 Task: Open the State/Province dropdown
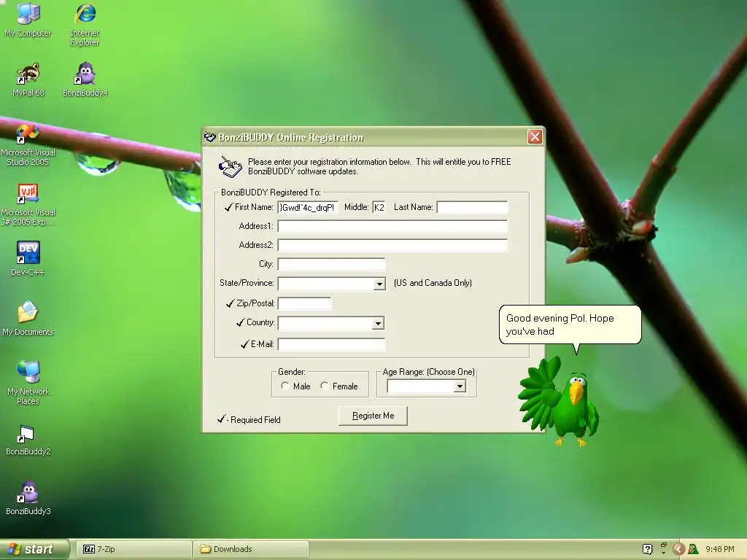(379, 284)
